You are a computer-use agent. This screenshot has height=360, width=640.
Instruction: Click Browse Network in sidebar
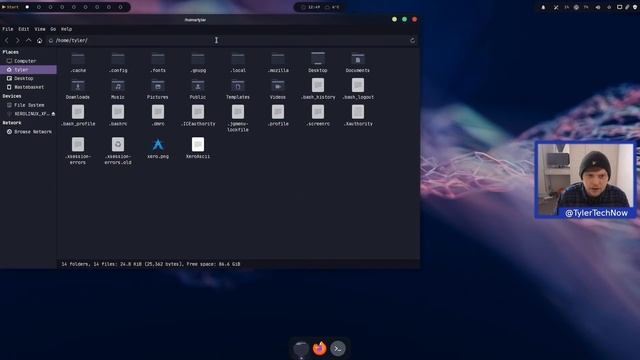point(28,132)
